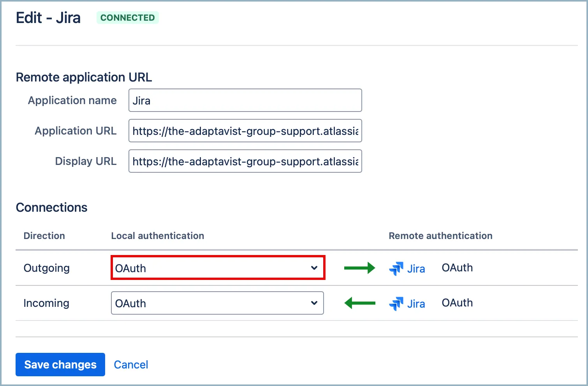Click the Save changes button
This screenshot has width=588, height=386.
click(x=60, y=365)
